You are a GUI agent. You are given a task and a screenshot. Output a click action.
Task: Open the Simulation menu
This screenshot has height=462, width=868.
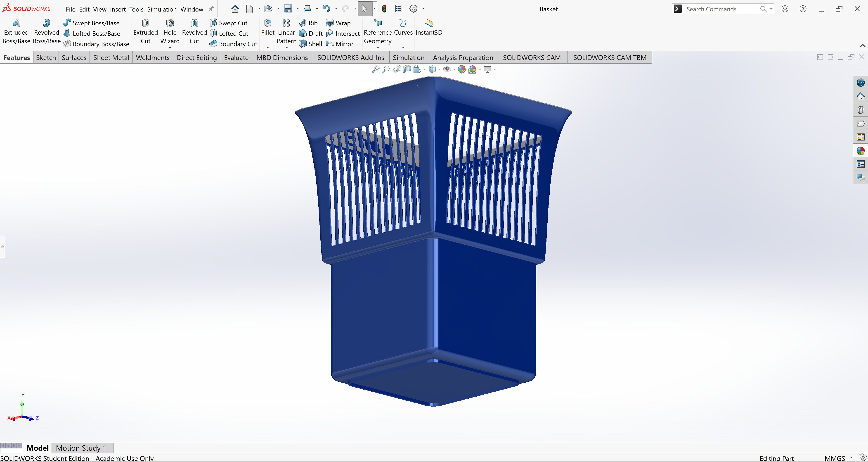(162, 9)
